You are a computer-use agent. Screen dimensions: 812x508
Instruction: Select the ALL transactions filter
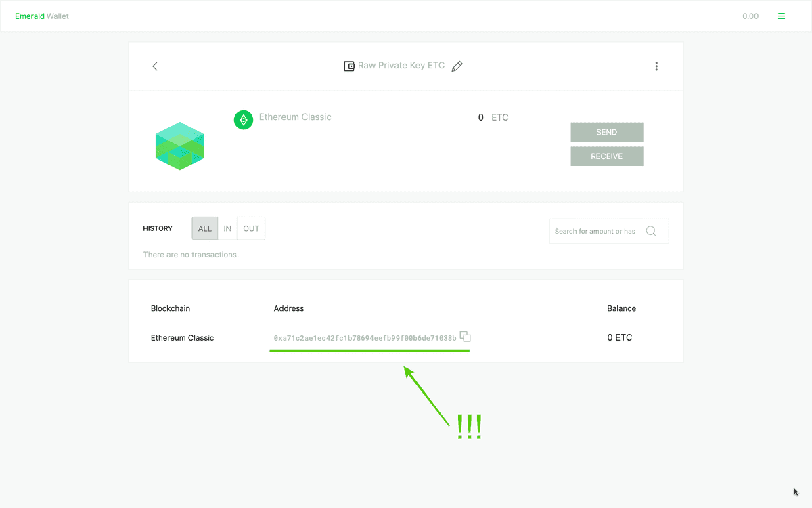[x=204, y=228]
